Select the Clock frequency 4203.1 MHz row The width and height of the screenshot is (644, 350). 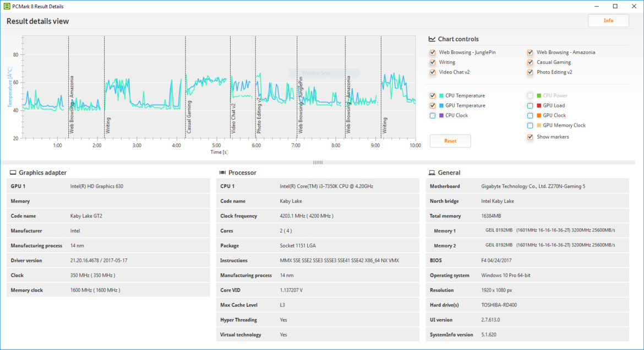point(318,216)
